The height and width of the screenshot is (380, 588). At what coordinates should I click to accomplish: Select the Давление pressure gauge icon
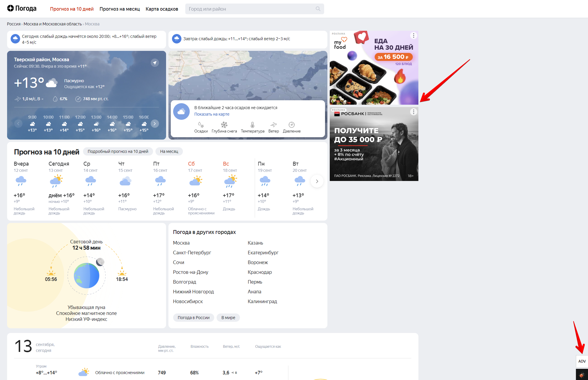pos(291,125)
